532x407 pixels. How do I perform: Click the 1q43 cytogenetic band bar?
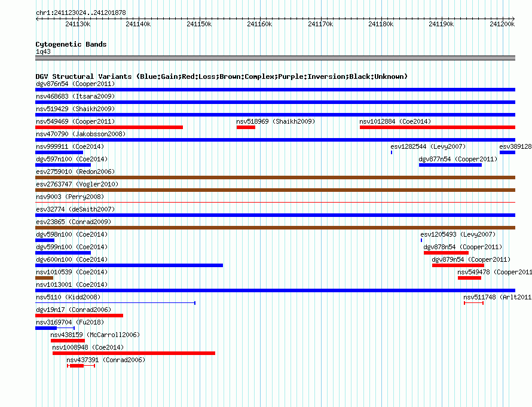click(x=275, y=58)
